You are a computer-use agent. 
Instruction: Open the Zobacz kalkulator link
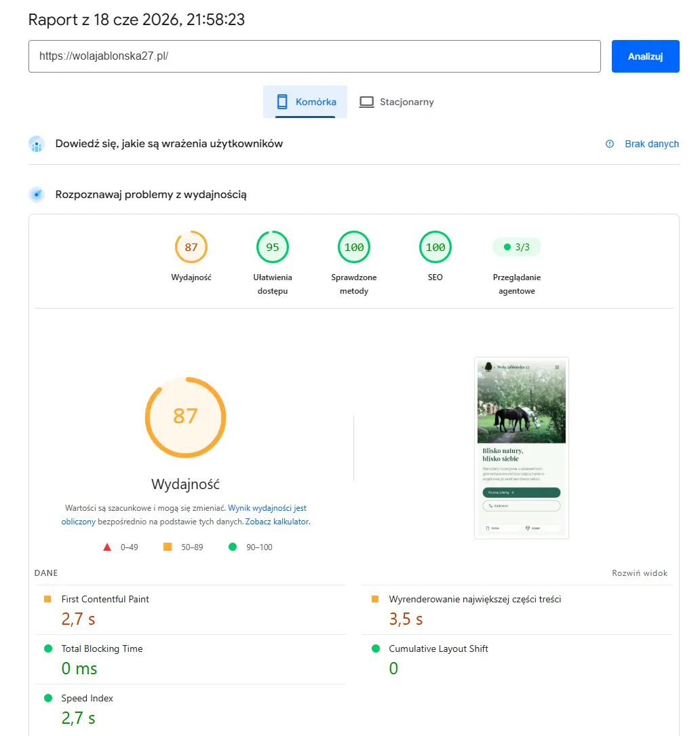[x=277, y=522]
